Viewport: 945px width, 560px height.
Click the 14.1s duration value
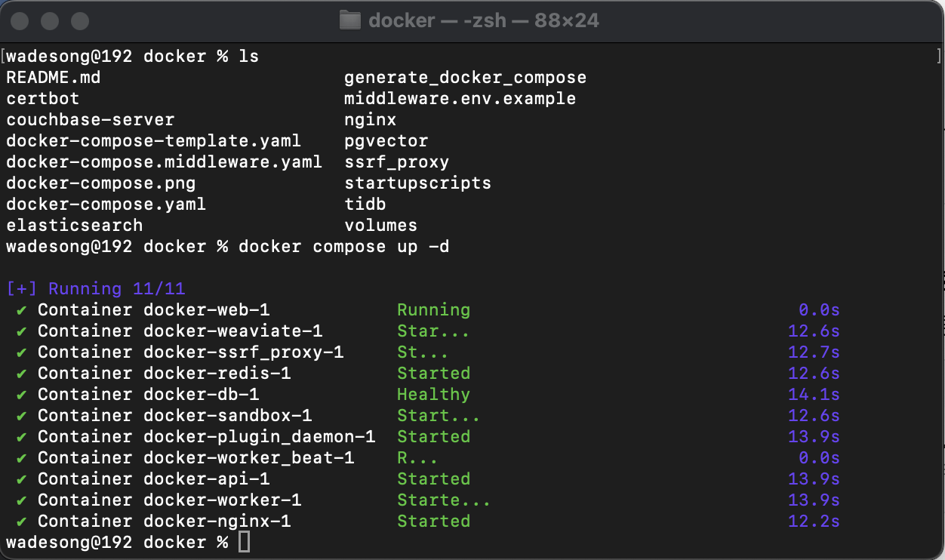pos(814,395)
